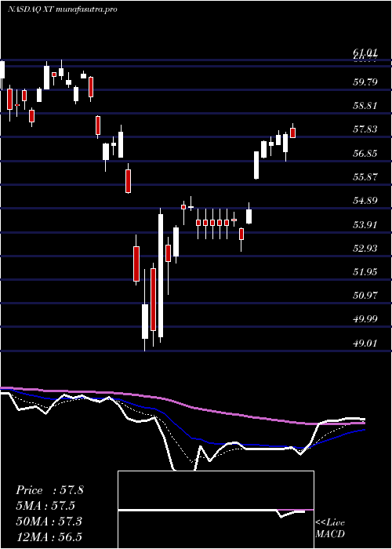Click the Live MACD mini chart box

click(216, 510)
